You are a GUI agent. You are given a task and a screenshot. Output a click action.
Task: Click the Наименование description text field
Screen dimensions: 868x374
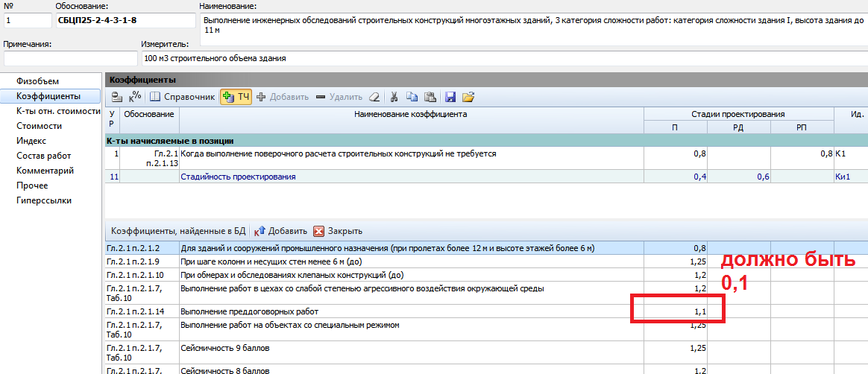point(533,29)
